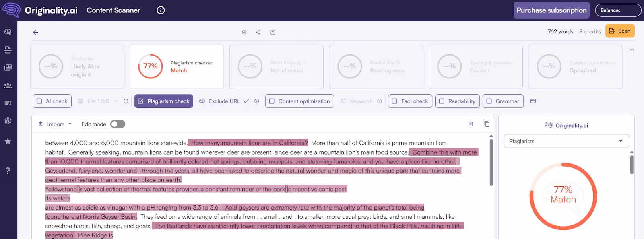Open the Content Scanner info icon

(x=161, y=10)
